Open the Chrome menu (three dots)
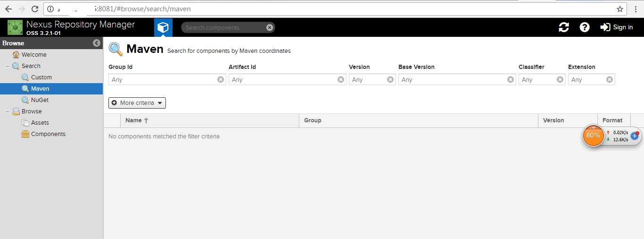This screenshot has width=644, height=239. 636,9
